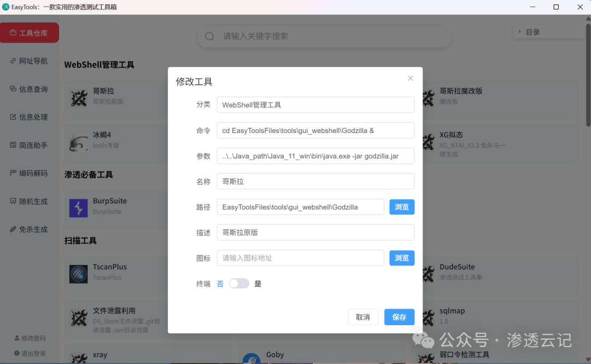
Task: Click the 冰蝎4 tool icon
Action: point(78,142)
